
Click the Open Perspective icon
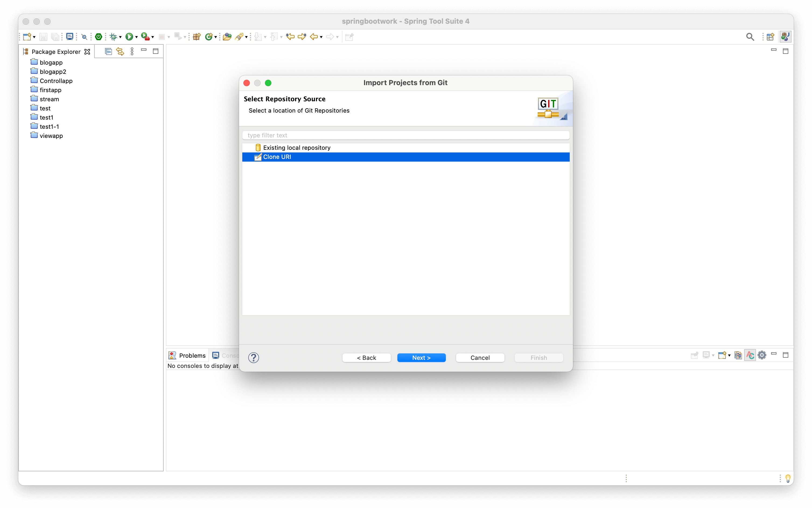(770, 37)
